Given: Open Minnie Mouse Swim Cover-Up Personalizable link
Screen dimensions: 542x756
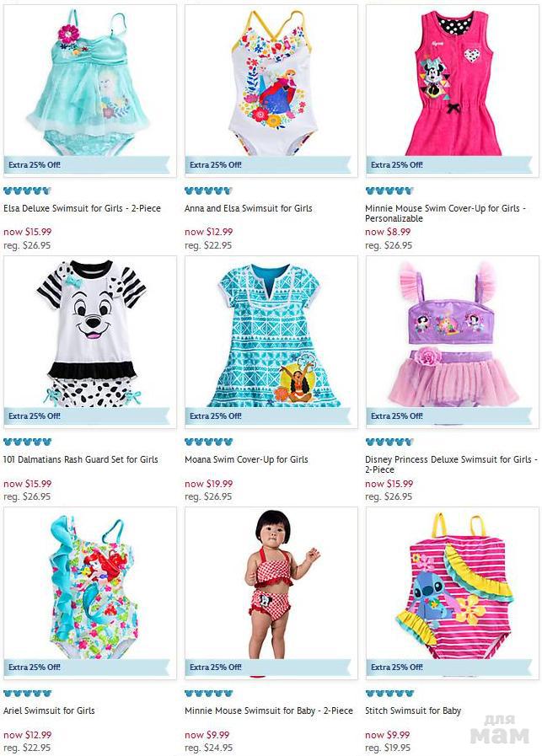Looking at the screenshot, I should [445, 213].
